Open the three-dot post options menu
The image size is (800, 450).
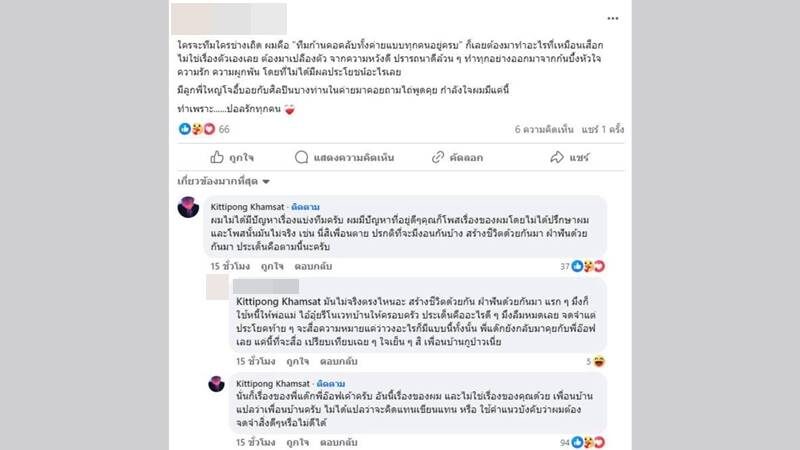tap(613, 18)
